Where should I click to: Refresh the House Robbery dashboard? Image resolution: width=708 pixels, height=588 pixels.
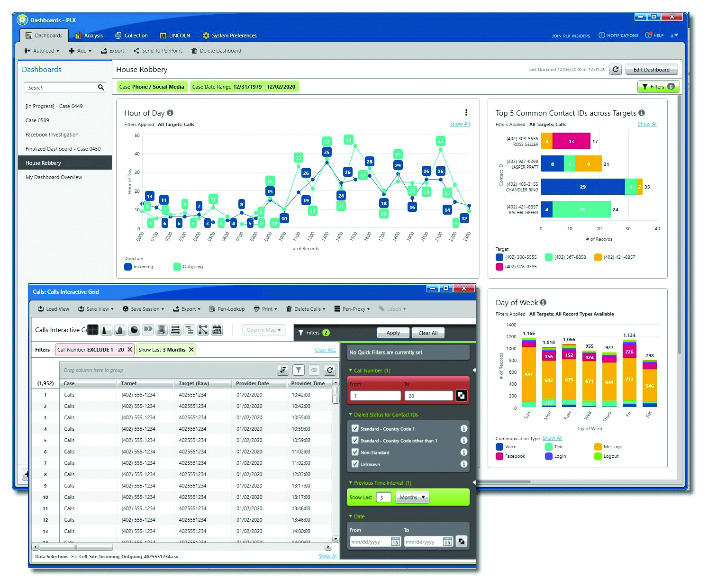(x=615, y=70)
